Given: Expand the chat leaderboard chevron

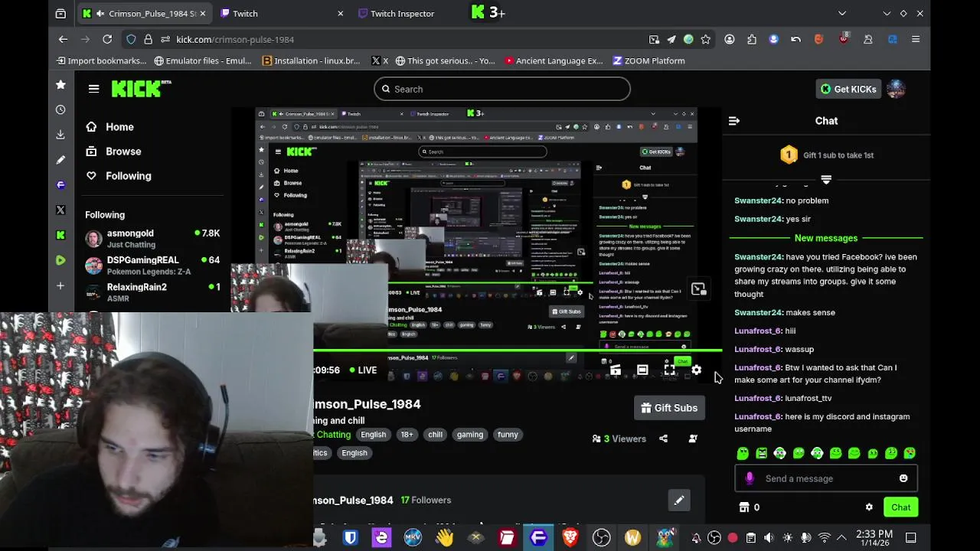Looking at the screenshot, I should 826,179.
